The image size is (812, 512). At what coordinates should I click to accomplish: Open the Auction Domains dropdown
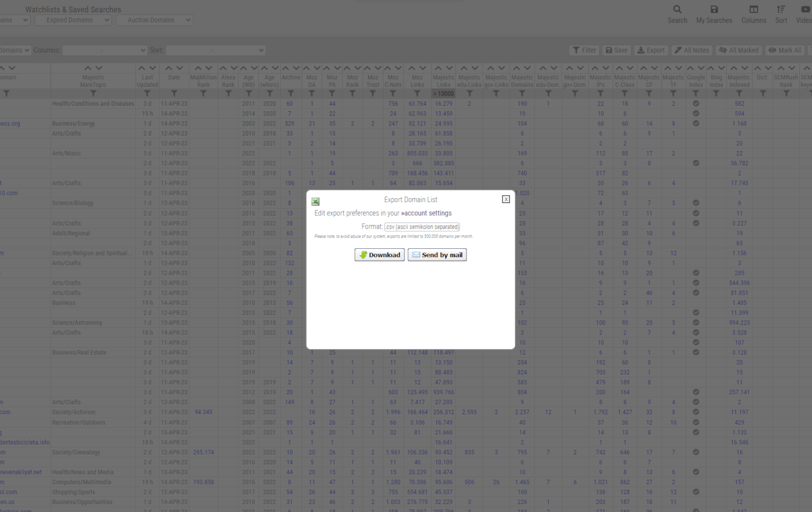(x=154, y=20)
